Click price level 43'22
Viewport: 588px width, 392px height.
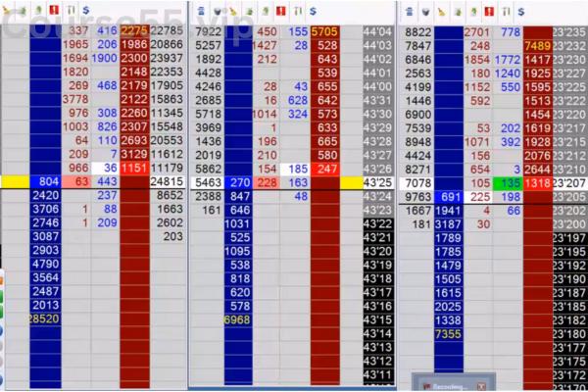[x=378, y=224]
